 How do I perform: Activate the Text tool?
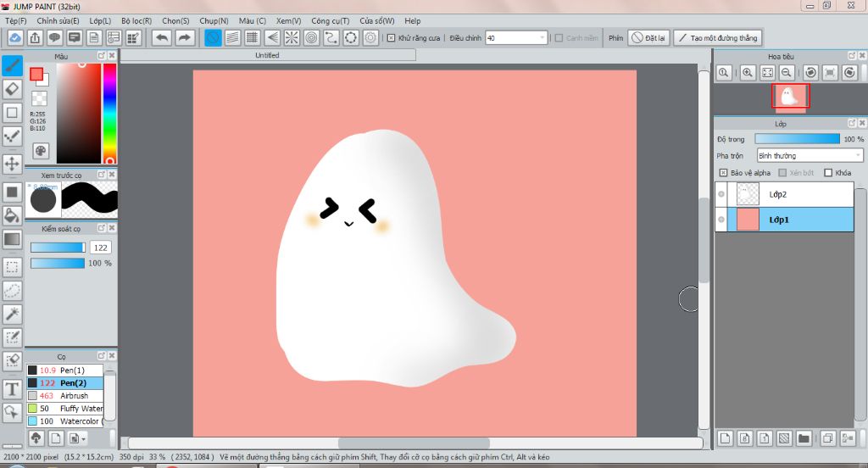[x=13, y=389]
